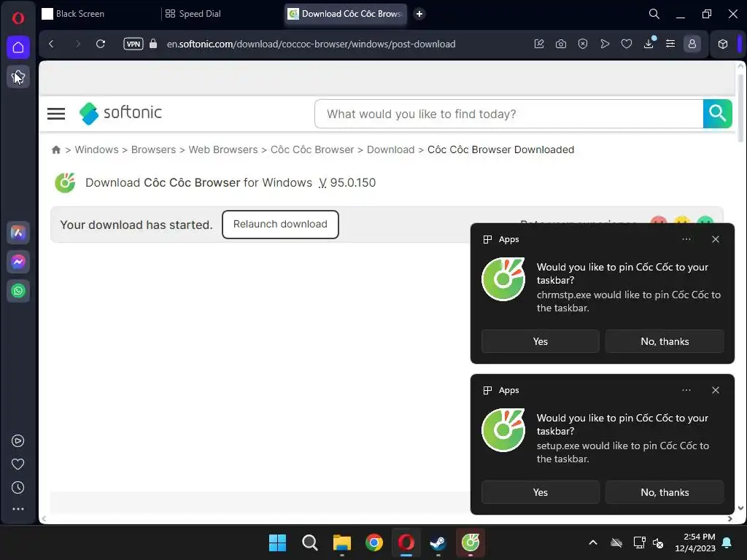Take a snapshot with camera icon
Viewport: 747px width, 560px height.
561,44
